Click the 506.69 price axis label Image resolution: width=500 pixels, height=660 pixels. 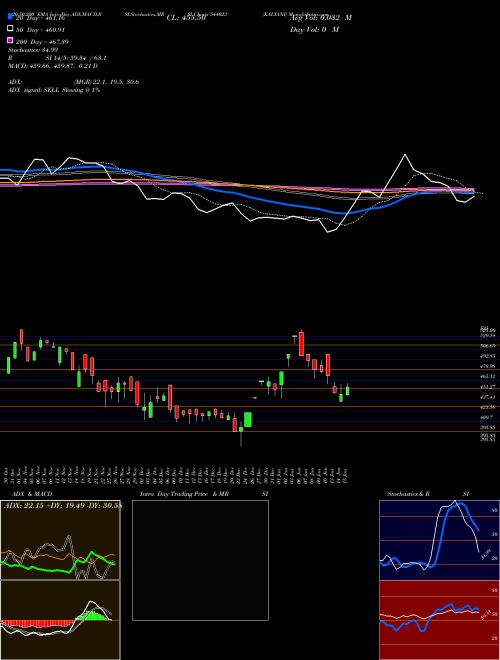click(487, 346)
